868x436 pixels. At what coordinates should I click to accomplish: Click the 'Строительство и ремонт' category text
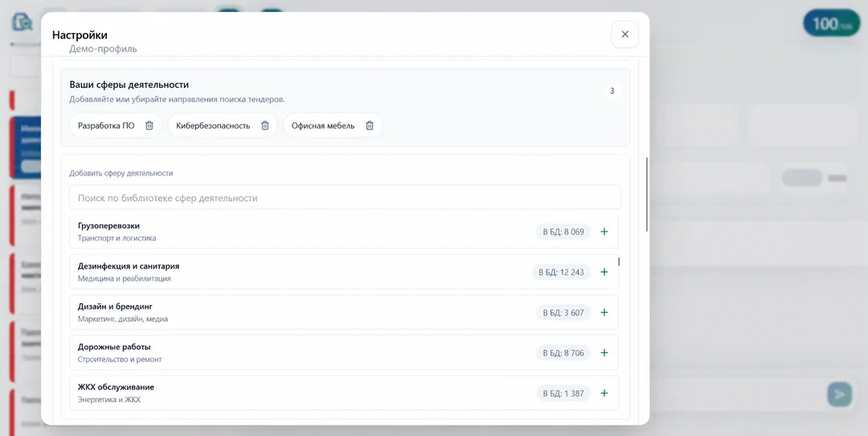pyautogui.click(x=120, y=360)
